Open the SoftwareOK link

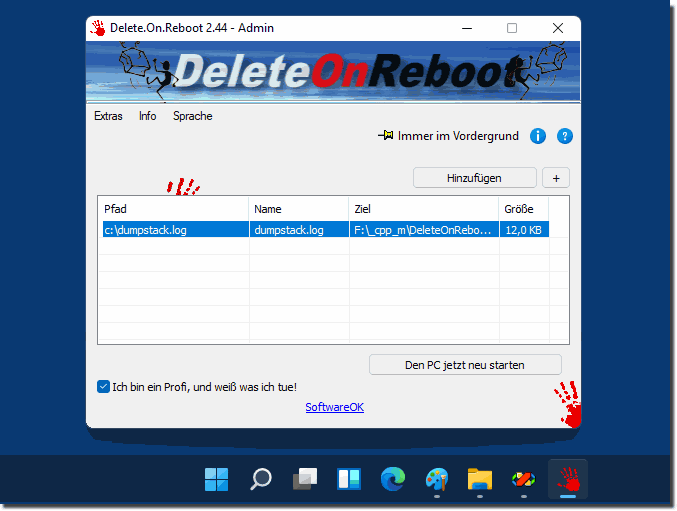tap(335, 407)
